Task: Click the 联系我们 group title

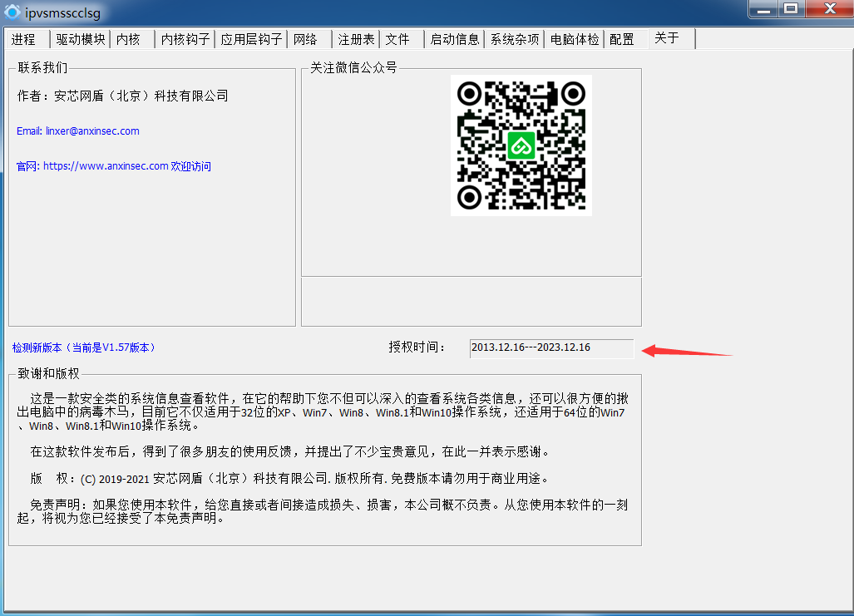Action: click(42, 67)
